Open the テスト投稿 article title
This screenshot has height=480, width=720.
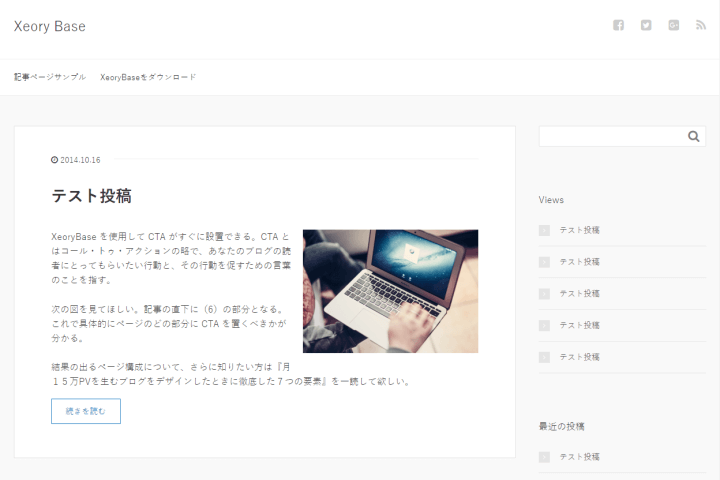91,196
